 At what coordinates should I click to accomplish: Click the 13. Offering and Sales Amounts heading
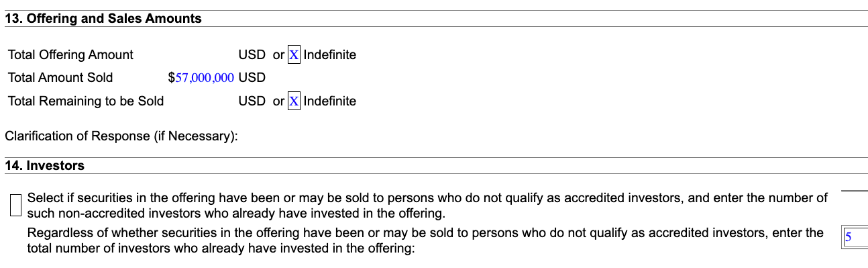pos(103,19)
